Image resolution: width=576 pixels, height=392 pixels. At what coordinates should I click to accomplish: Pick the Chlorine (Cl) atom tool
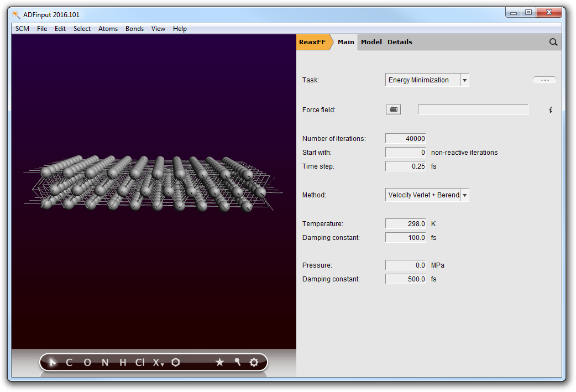pos(140,363)
